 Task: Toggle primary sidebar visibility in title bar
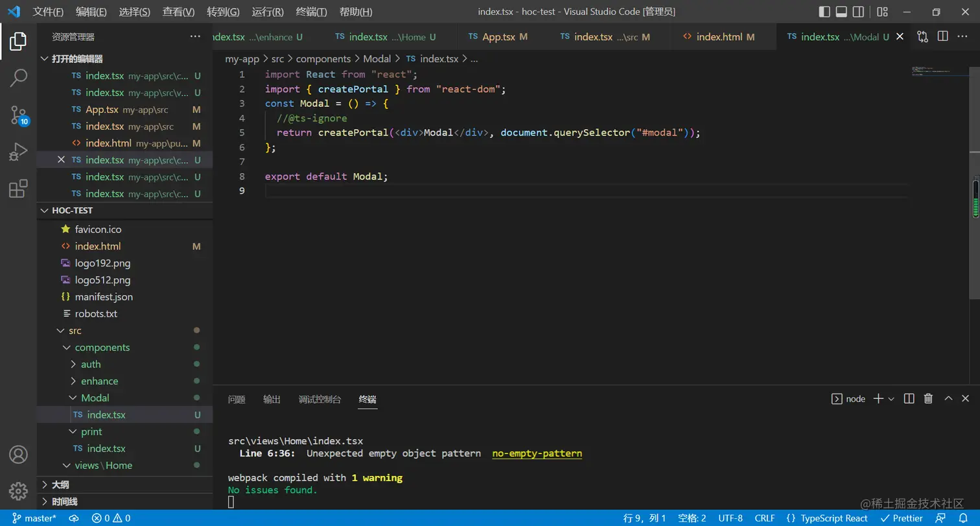(824, 12)
